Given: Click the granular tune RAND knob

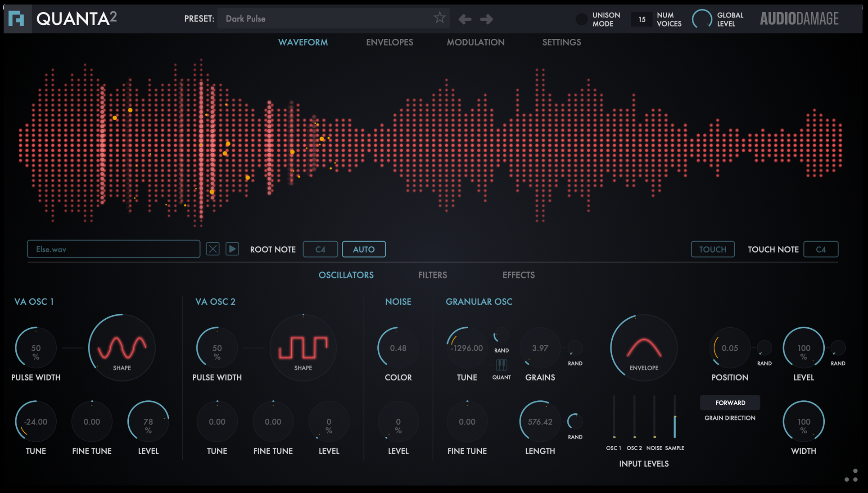Looking at the screenshot, I should pos(501,336).
